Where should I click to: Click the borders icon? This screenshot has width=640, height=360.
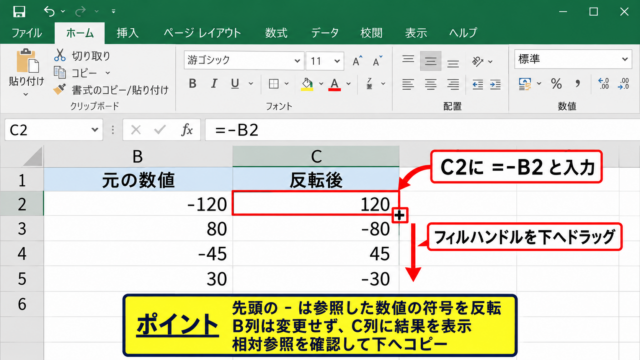coord(274,84)
